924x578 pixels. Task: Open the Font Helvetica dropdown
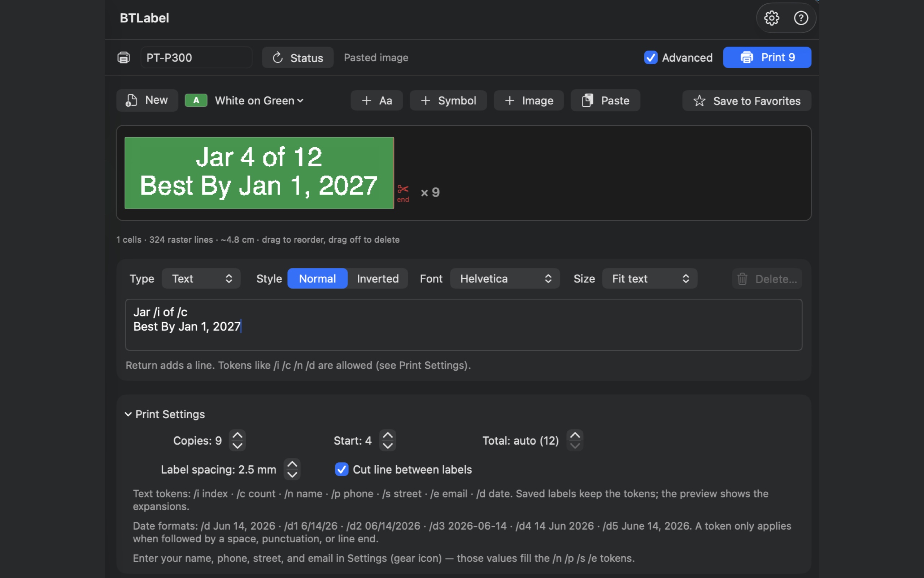[505, 278]
